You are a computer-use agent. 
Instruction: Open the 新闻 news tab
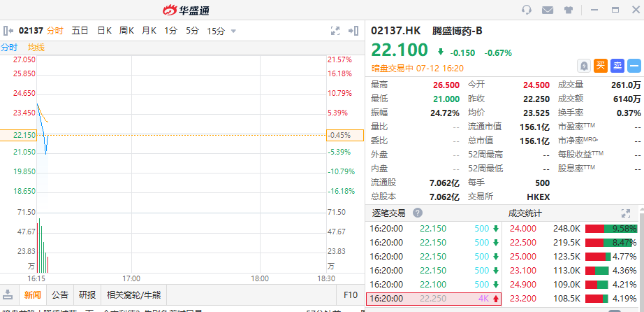coord(32,295)
